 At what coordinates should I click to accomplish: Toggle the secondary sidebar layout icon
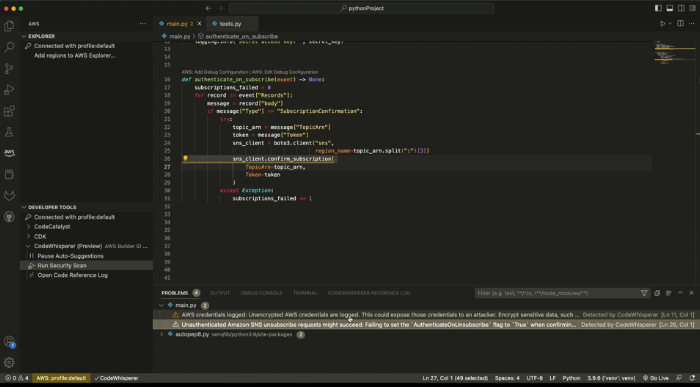[681, 8]
